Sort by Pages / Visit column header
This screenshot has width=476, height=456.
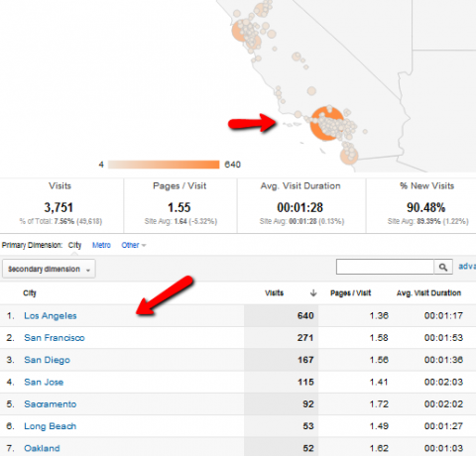[x=351, y=292]
